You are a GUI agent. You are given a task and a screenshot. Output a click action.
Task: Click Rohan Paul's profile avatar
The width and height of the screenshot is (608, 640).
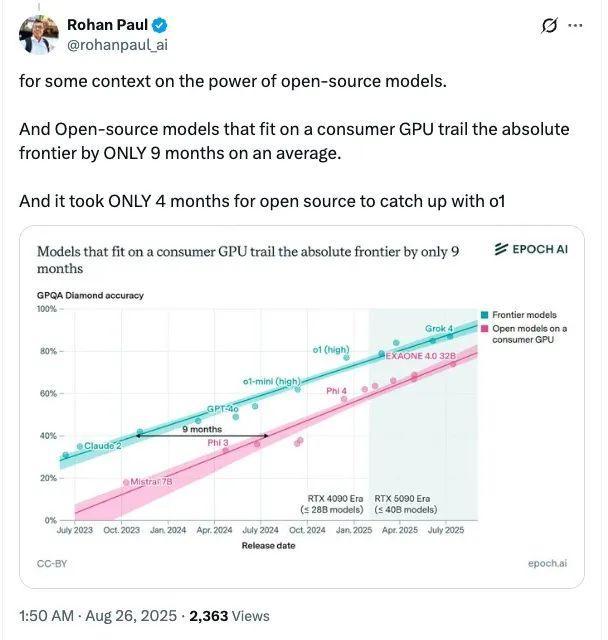click(x=37, y=36)
